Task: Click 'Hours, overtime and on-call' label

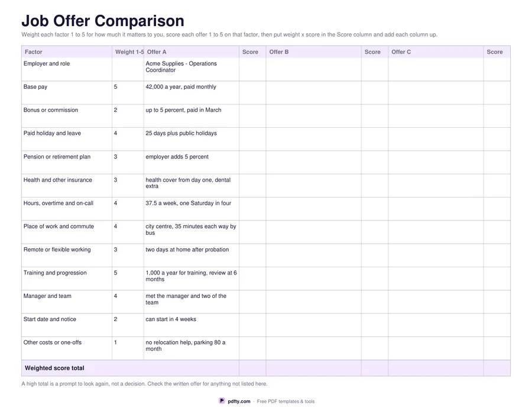Action: point(59,203)
